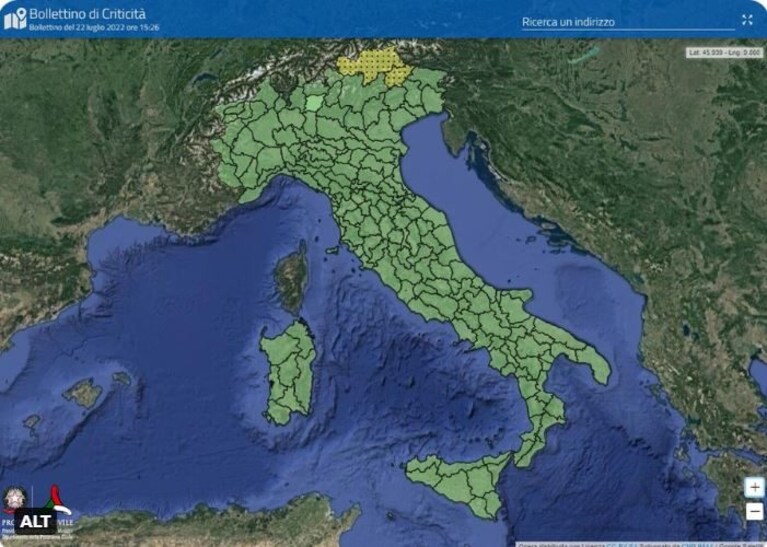Select the light green zone in Lombardy

(314, 103)
